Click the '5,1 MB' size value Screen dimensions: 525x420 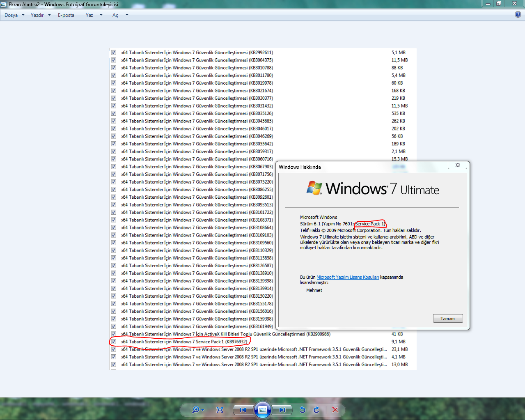399,53
